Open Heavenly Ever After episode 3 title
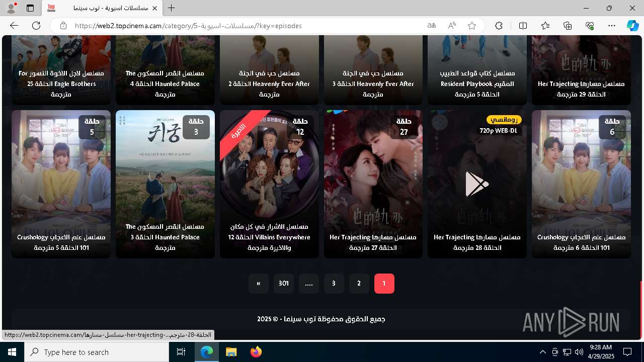Screen dimensions: 644x362 pyautogui.click(x=373, y=83)
